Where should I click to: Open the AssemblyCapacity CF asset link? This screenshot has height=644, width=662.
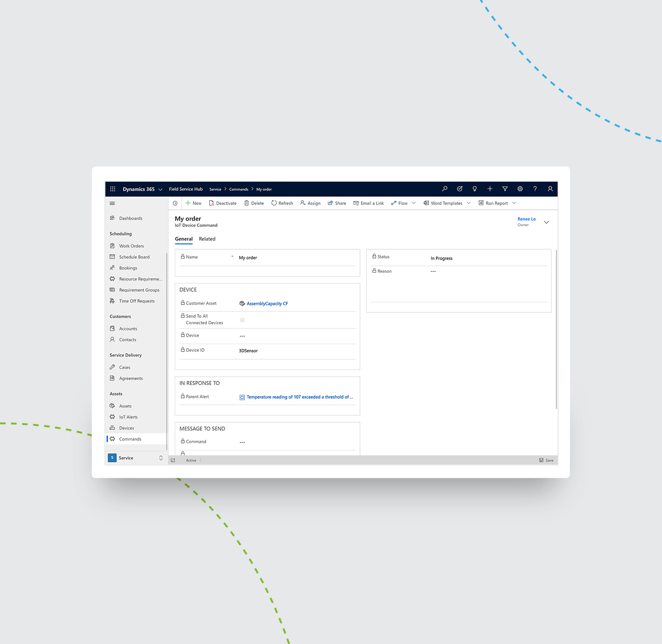click(267, 304)
